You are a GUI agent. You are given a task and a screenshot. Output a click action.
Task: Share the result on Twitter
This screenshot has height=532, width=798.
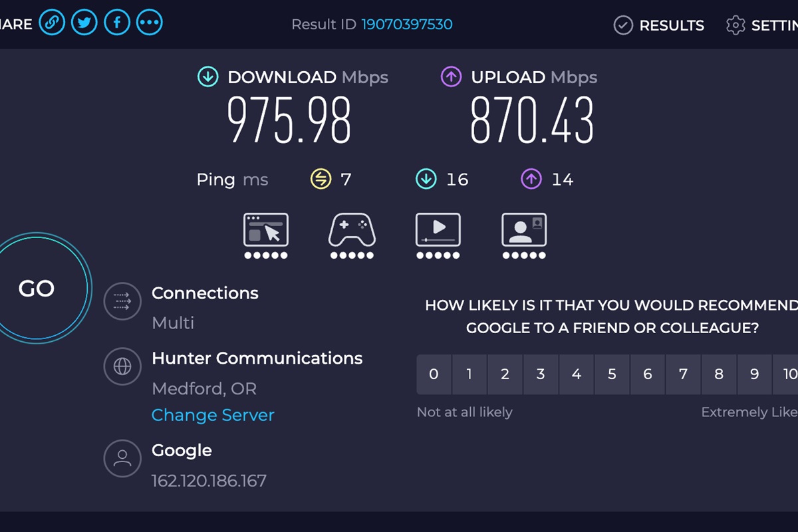point(84,21)
